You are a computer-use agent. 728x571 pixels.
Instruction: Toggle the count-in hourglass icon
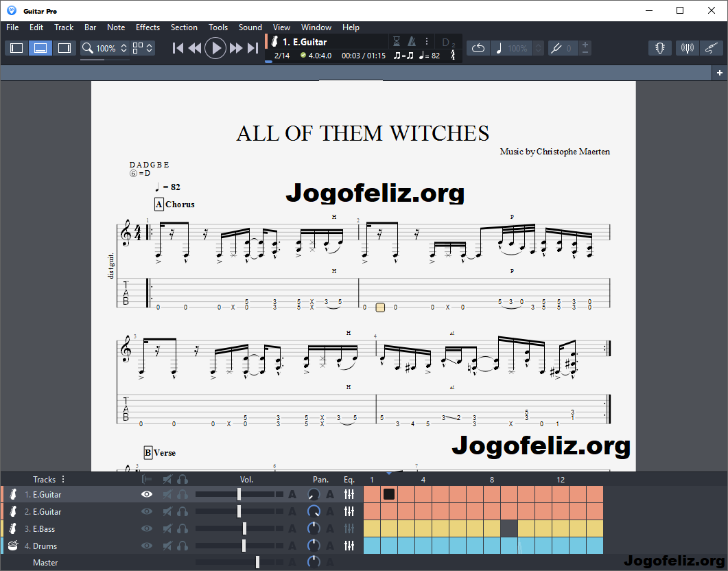[x=397, y=42]
